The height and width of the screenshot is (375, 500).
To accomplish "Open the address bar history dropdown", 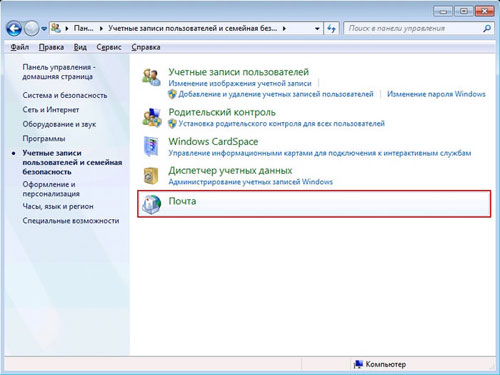I will [317, 29].
